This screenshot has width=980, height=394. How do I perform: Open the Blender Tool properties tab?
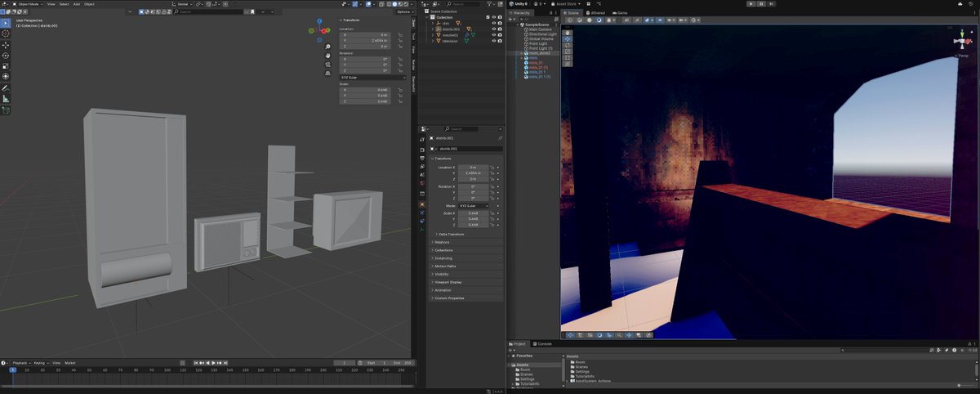click(422, 140)
